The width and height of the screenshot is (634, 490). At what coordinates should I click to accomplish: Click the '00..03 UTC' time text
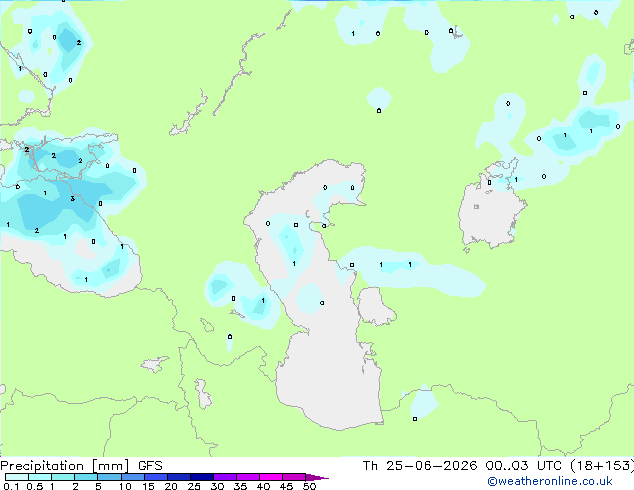tap(524, 466)
